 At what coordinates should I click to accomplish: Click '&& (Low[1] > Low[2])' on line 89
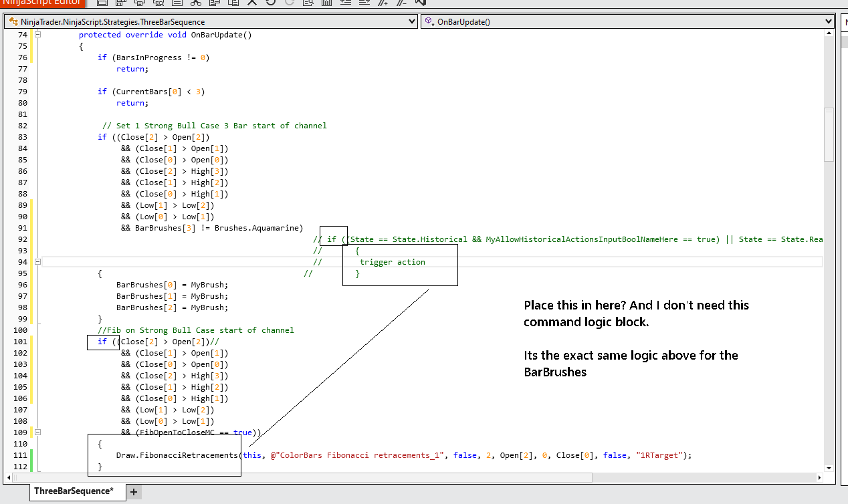[x=168, y=205]
